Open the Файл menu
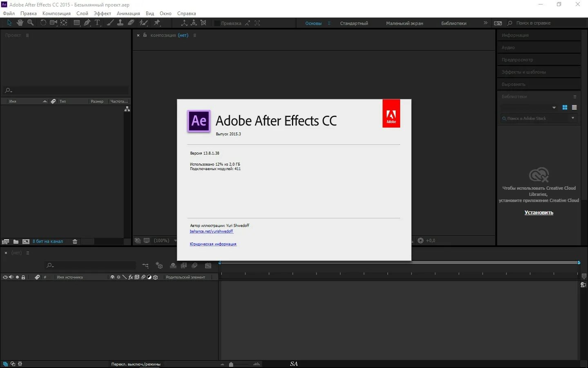Image resolution: width=588 pixels, height=368 pixels. pos(9,13)
